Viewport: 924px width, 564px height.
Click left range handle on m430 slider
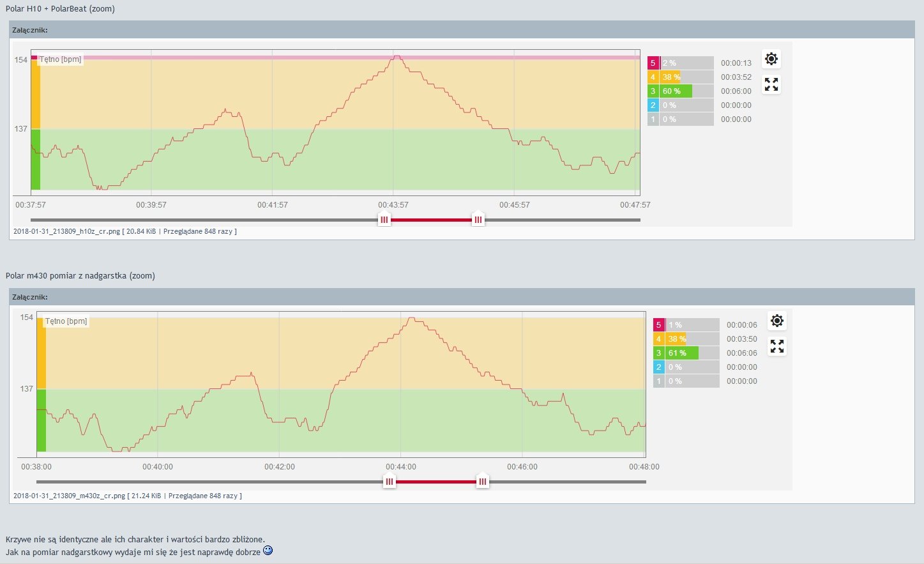(389, 482)
